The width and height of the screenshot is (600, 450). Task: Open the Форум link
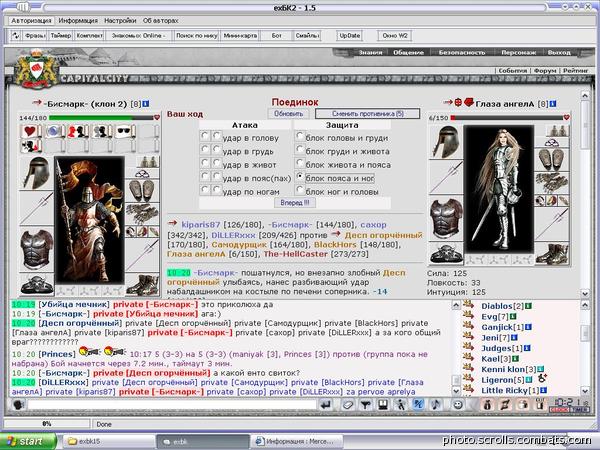tap(545, 71)
